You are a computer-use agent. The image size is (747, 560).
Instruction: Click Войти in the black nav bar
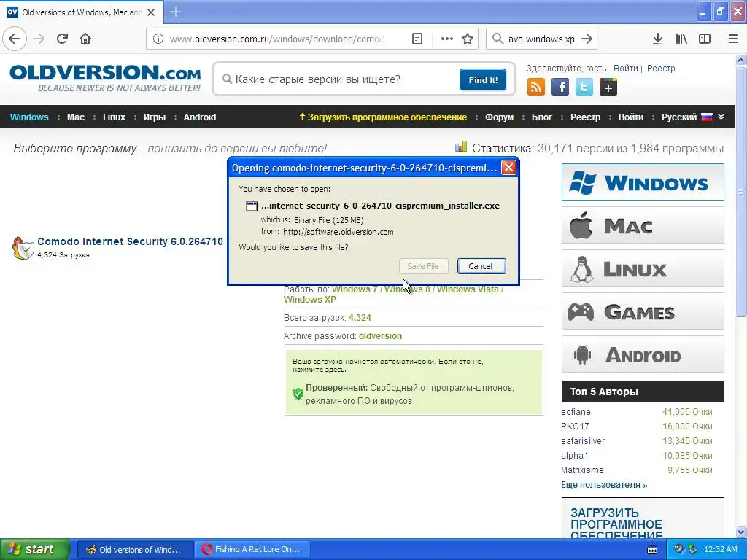pyautogui.click(x=631, y=117)
